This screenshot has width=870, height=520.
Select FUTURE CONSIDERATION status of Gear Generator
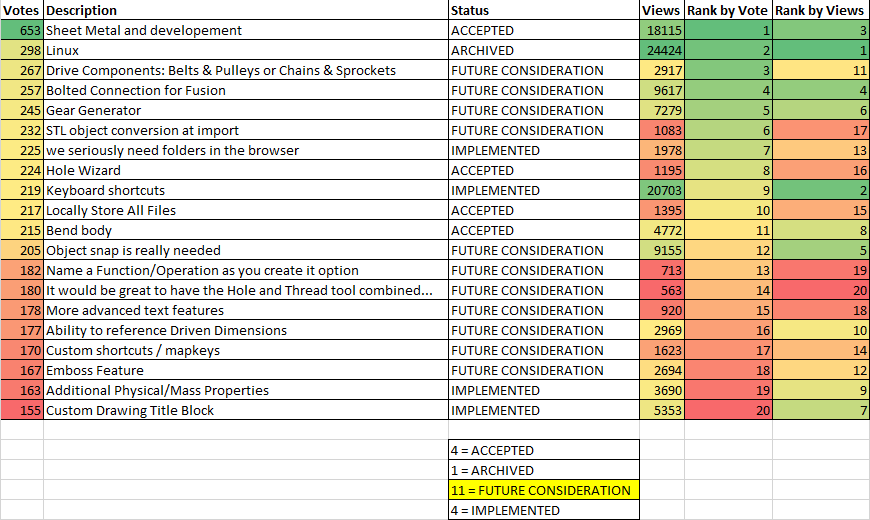coord(544,110)
